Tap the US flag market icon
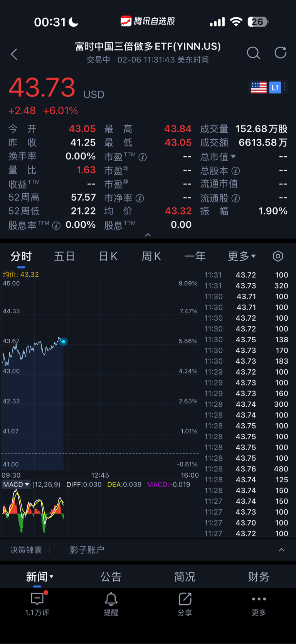This screenshot has height=644, width=296. [258, 88]
